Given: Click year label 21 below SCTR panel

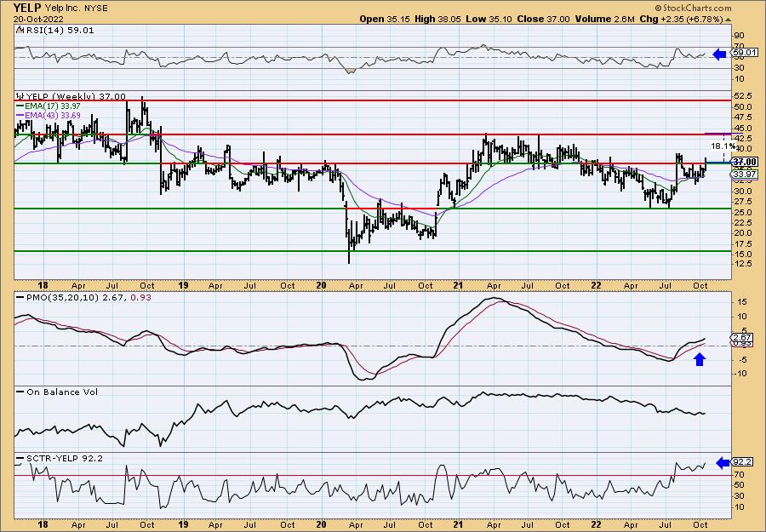Looking at the screenshot, I should pos(459,524).
